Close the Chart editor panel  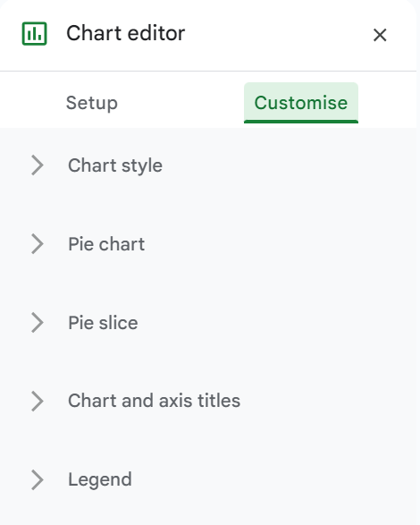(x=380, y=35)
